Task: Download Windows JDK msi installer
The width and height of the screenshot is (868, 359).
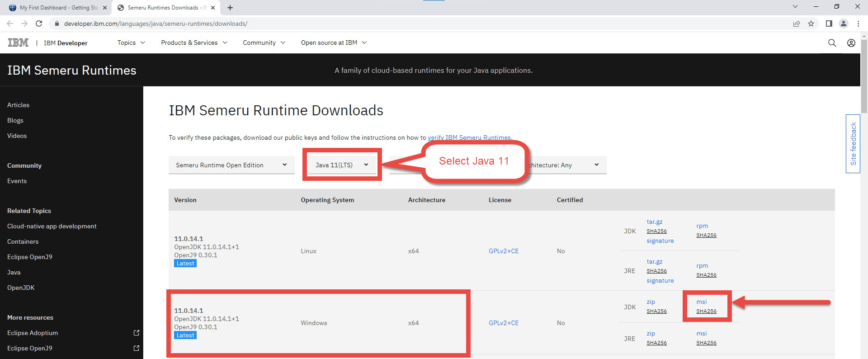Action: [702, 302]
